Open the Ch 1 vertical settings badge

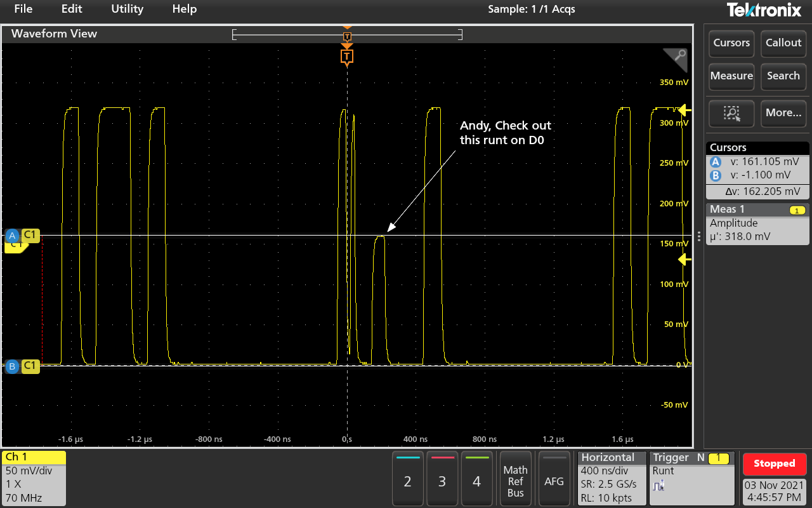[x=34, y=478]
